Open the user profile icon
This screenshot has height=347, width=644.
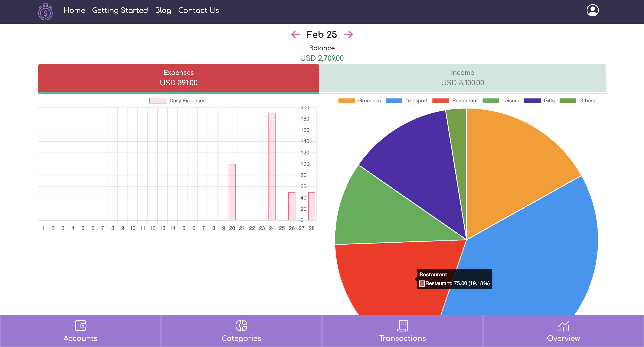click(x=592, y=10)
